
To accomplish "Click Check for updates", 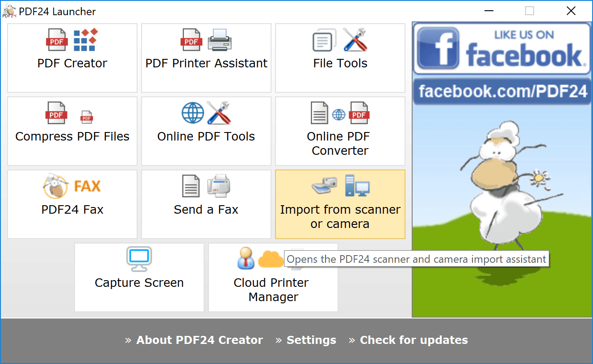I will (x=413, y=340).
